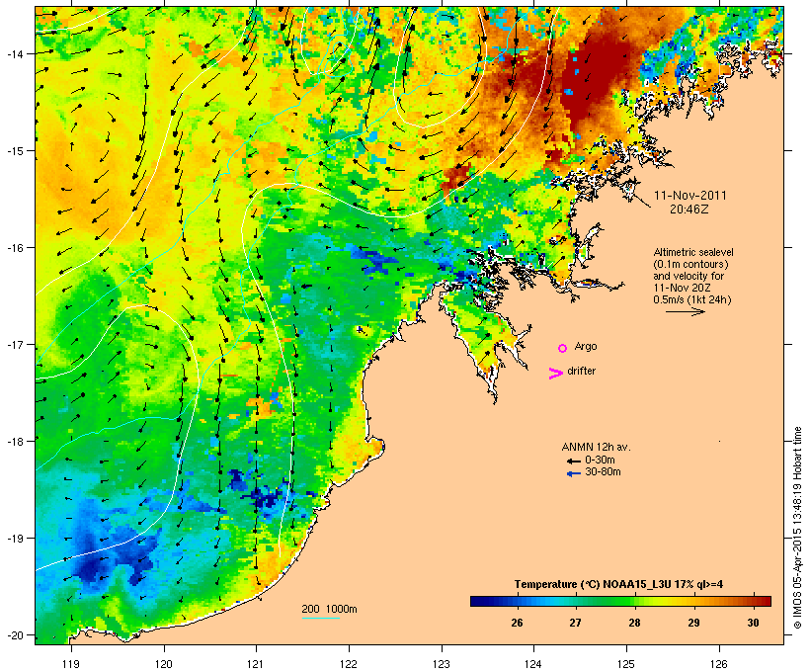Click the time text '20:46Z'
810x672 pixels.
click(689, 210)
